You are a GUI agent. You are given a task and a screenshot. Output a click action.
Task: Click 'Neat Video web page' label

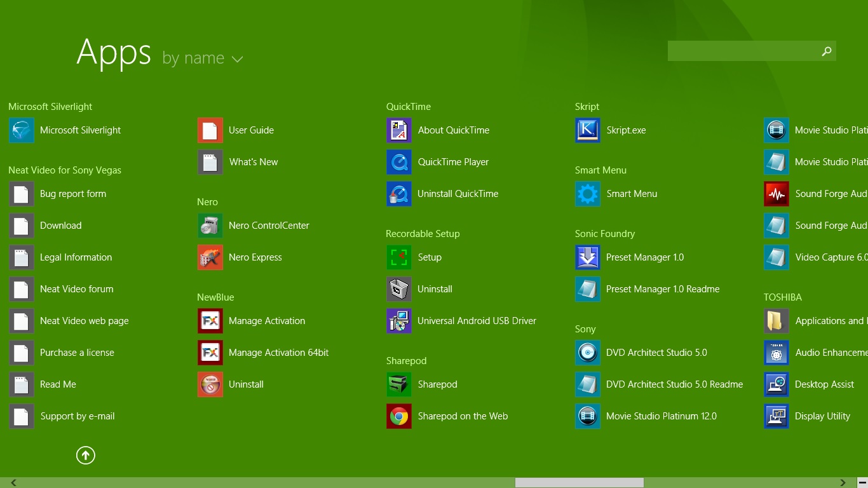(x=85, y=321)
